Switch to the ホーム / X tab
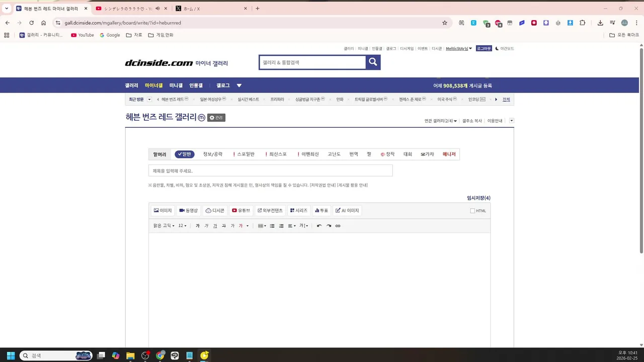The height and width of the screenshot is (362, 644). click(211, 9)
